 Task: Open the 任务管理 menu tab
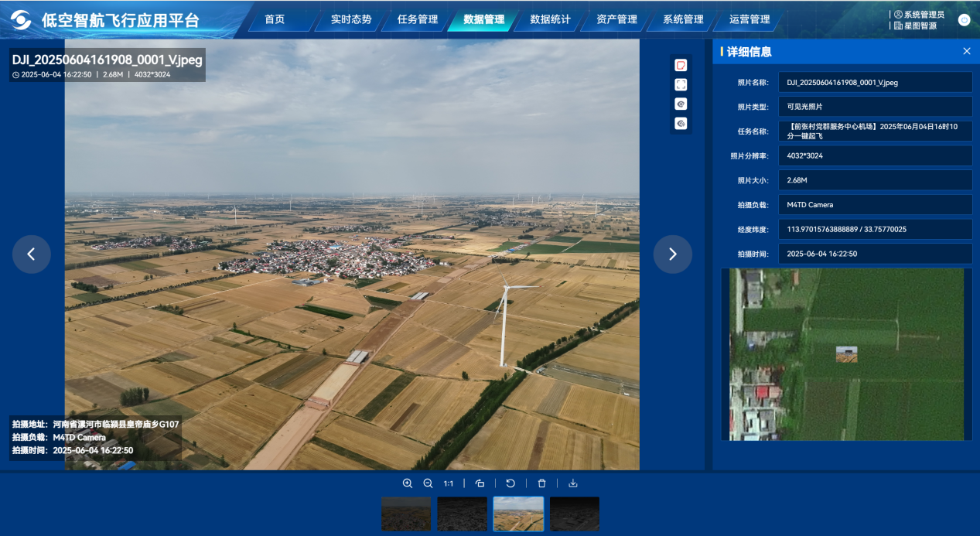click(x=418, y=19)
